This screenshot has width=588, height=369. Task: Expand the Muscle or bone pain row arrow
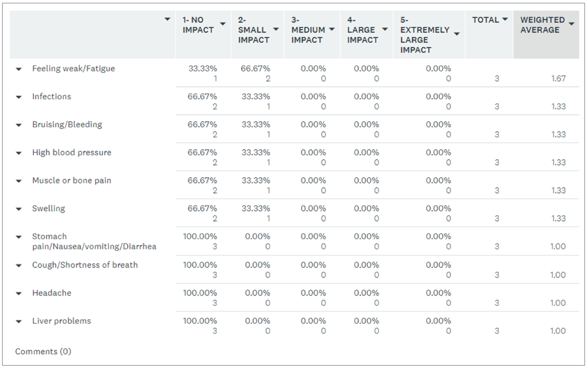[x=19, y=181]
